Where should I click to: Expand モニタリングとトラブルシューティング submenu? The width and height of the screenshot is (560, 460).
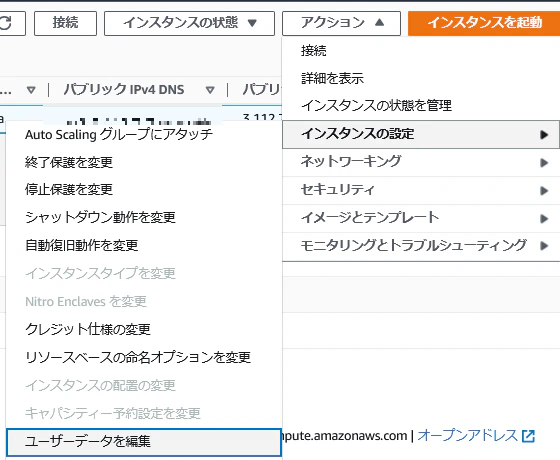421,246
